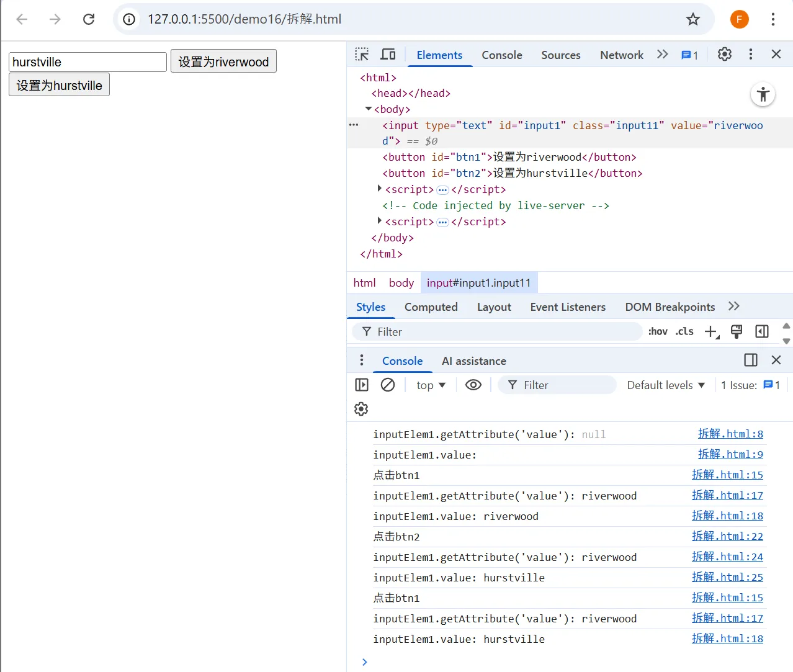Screen dimensions: 793x672
Task: Show the console sidebar panel
Action: 362,385
